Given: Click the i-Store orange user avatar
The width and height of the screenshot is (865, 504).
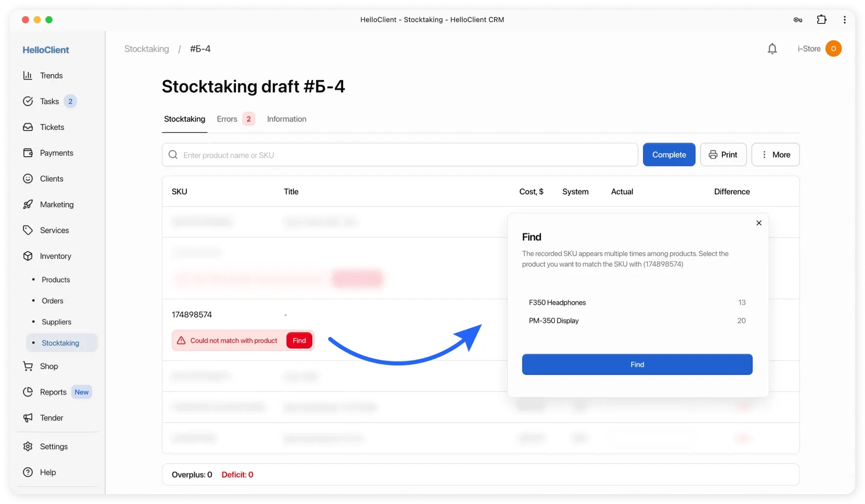Looking at the screenshot, I should 833,49.
